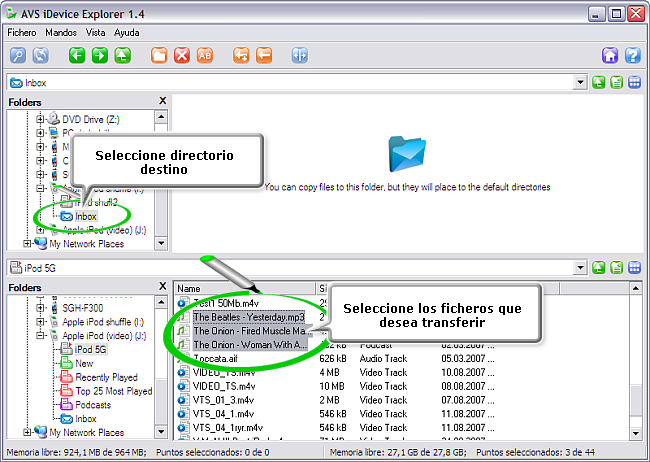This screenshot has height=462, width=650.
Task: Select SGH-F300 device in bottom tree
Action: 83,308
